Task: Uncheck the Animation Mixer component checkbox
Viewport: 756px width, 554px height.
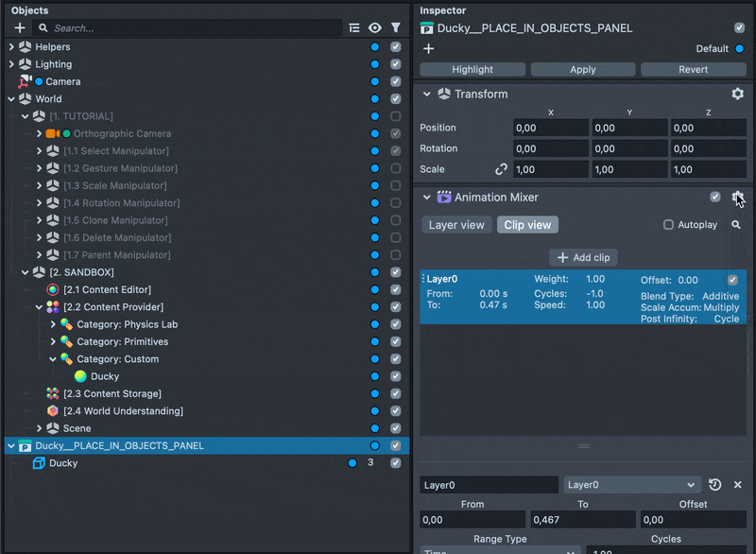Action: click(715, 197)
